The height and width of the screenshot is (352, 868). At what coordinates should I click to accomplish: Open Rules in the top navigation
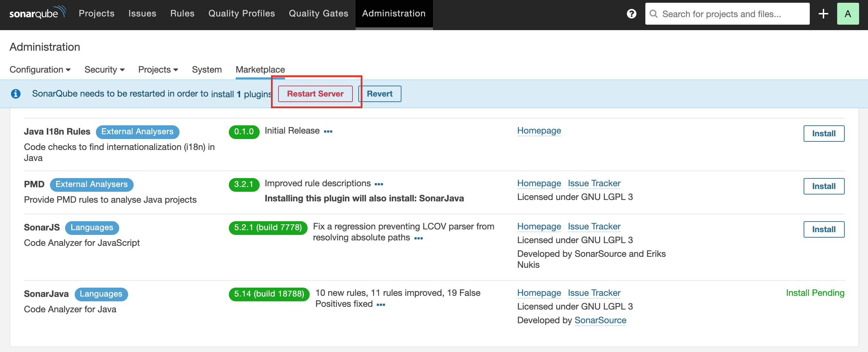(x=182, y=13)
